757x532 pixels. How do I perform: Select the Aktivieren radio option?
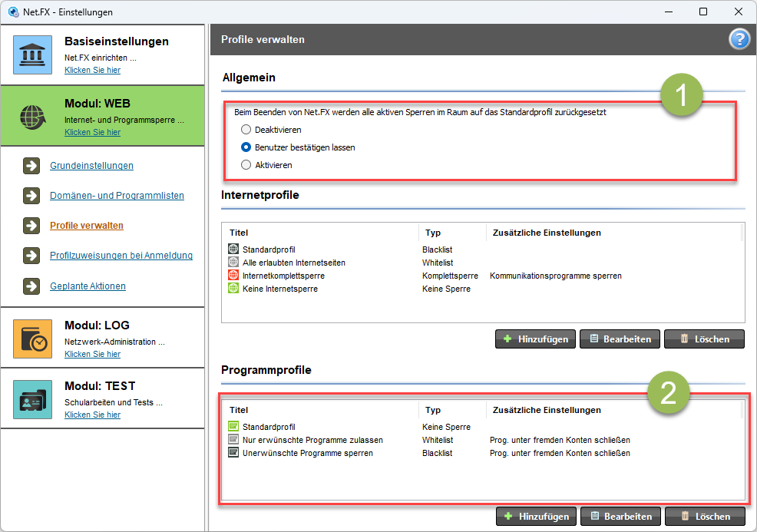(246, 164)
